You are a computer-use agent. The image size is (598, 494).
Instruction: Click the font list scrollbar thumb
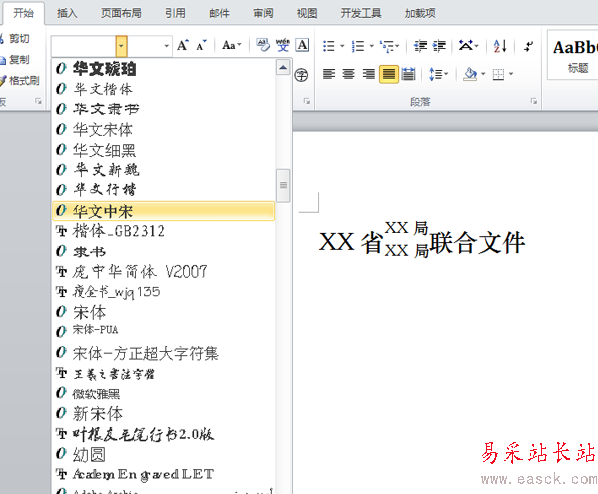[x=283, y=185]
